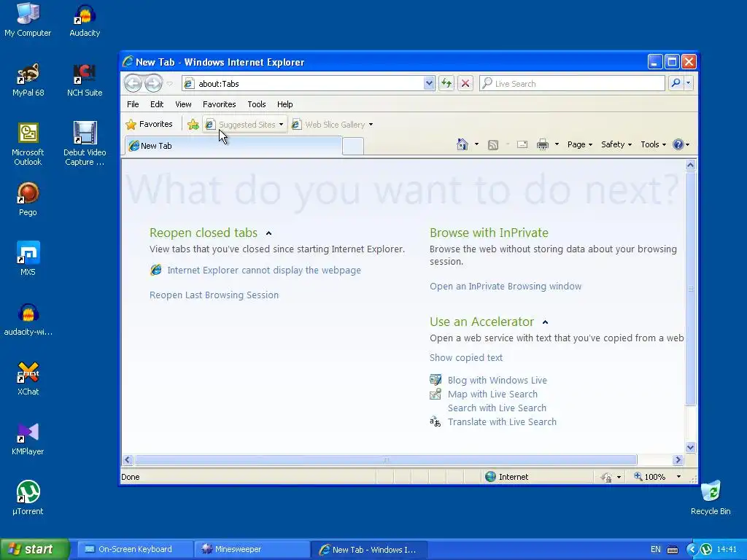Viewport: 747px width, 560px height.
Task: Open recent pages dropdown beside Forward button
Action: 169,84
